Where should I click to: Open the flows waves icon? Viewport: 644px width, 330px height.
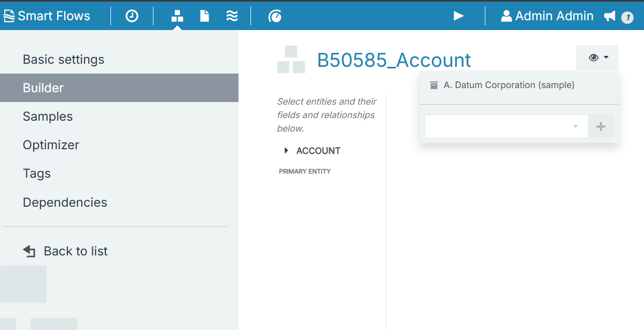click(x=232, y=16)
